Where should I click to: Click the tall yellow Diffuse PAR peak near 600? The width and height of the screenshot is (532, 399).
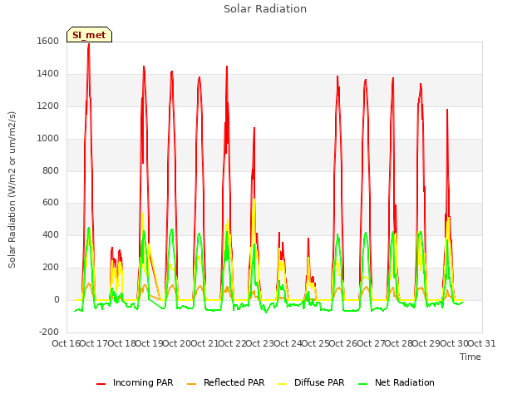pos(254,200)
